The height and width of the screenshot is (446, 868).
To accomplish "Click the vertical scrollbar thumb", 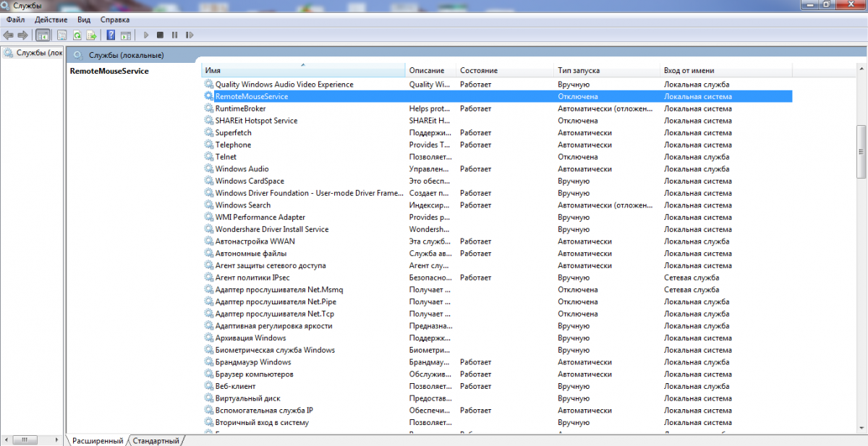I will 861,151.
